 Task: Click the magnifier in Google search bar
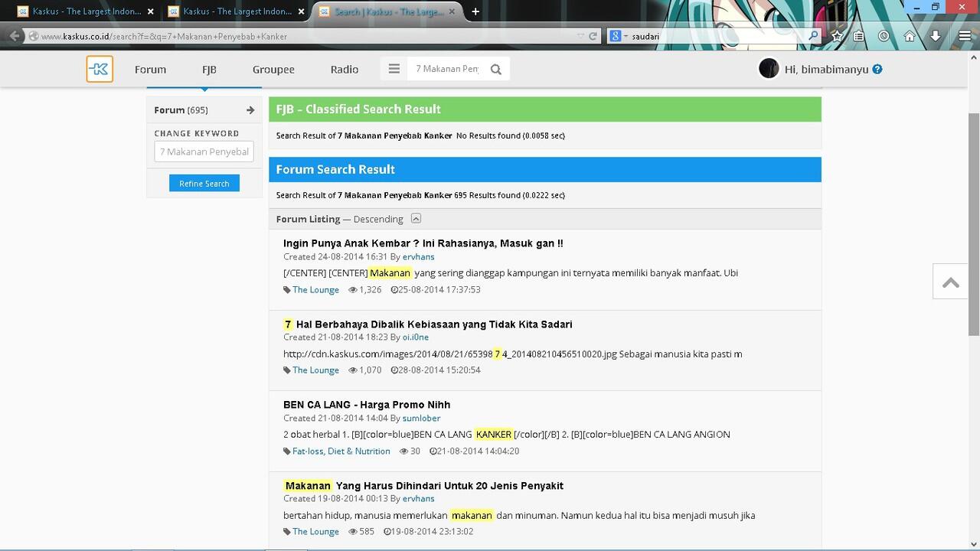[812, 36]
